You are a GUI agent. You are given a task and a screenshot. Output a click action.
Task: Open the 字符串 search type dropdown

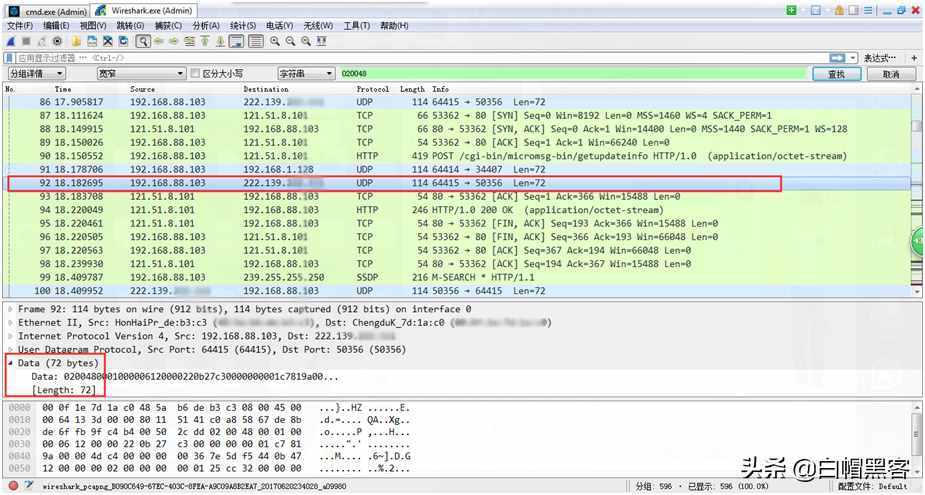pos(306,73)
